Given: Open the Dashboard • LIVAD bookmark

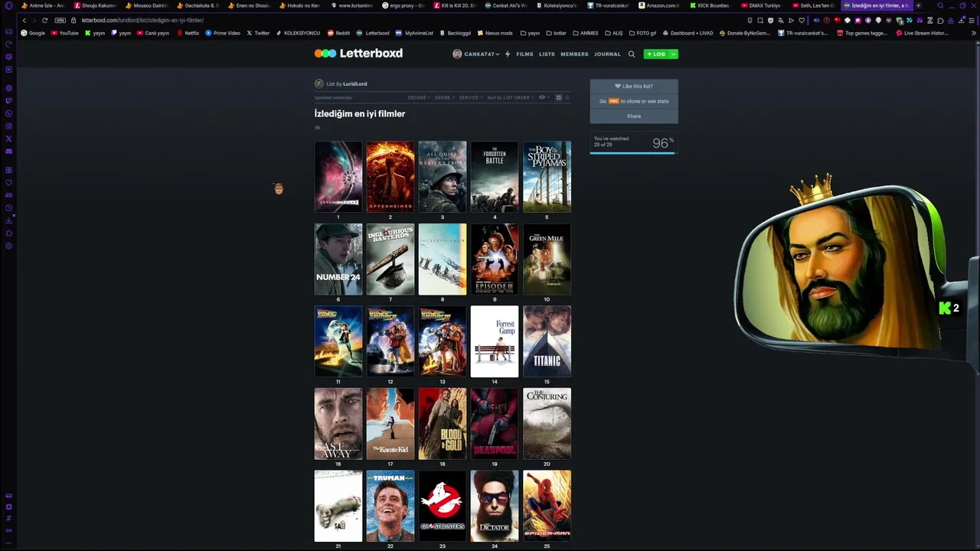Looking at the screenshot, I should pyautogui.click(x=688, y=33).
